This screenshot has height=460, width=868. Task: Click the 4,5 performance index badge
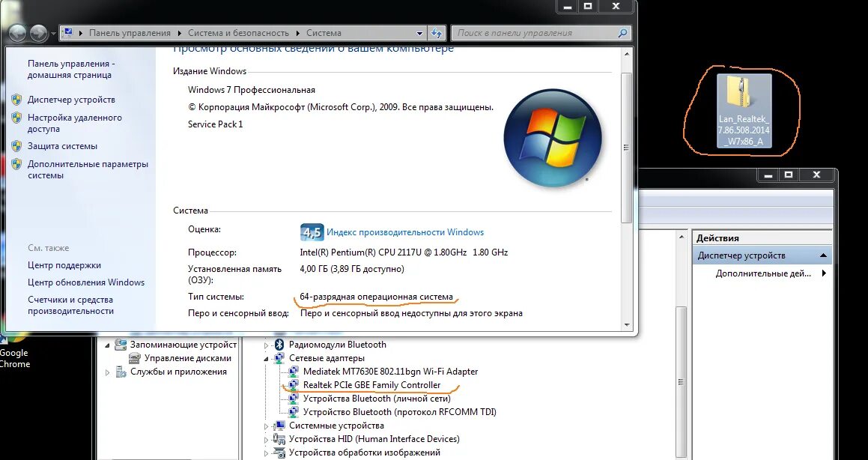(x=312, y=232)
